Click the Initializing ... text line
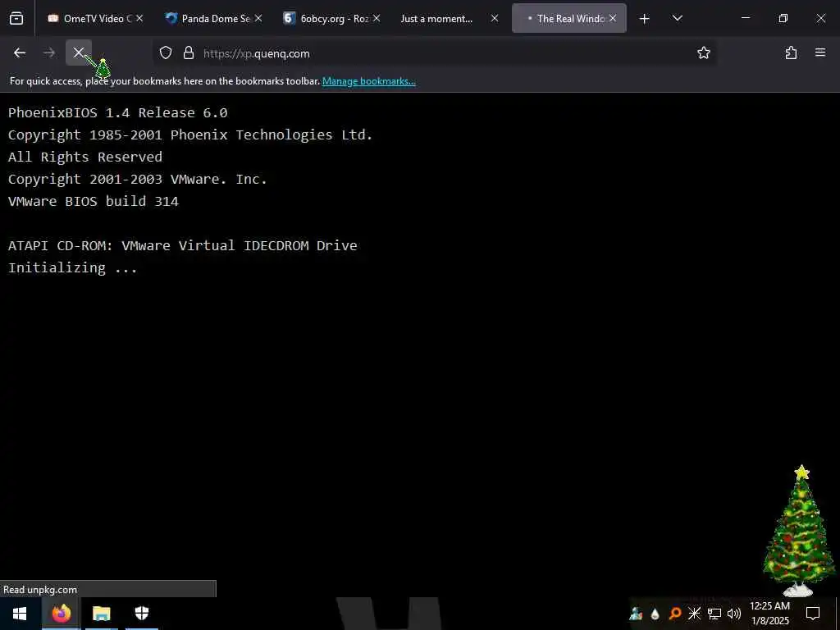 click(72, 267)
